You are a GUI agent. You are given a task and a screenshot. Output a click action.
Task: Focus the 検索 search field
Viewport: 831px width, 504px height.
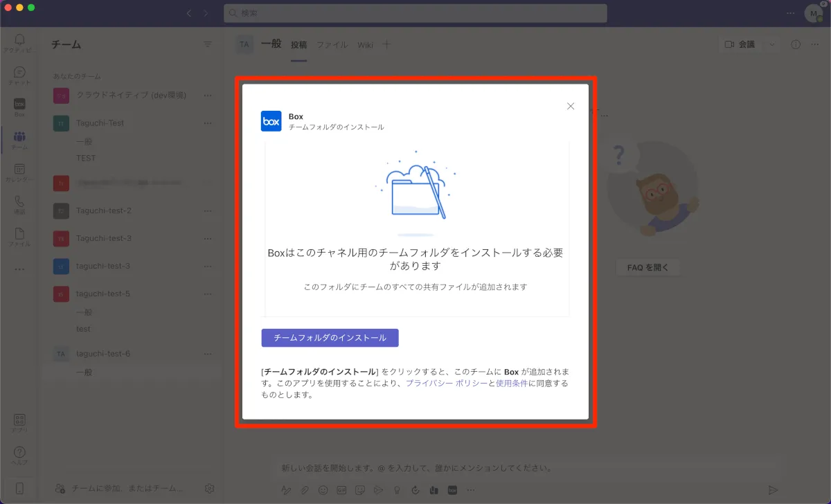415,13
